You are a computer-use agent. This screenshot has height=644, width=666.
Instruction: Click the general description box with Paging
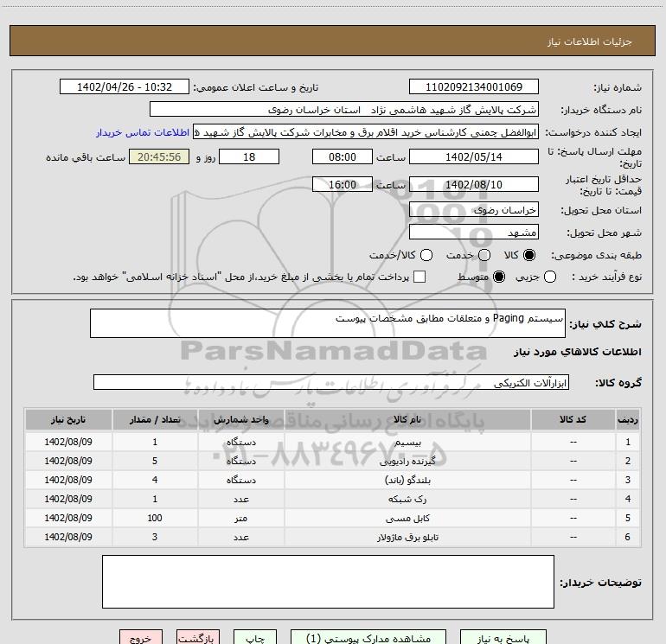(328, 323)
